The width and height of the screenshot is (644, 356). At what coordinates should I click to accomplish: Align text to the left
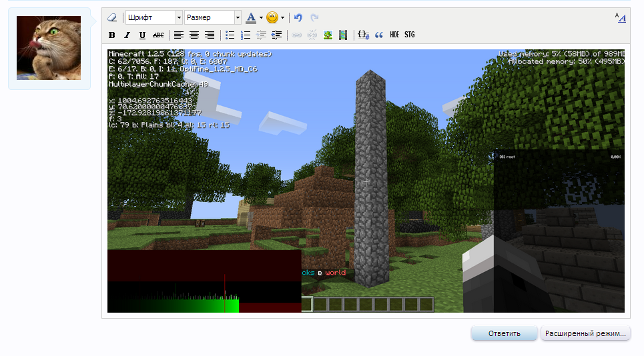(178, 35)
